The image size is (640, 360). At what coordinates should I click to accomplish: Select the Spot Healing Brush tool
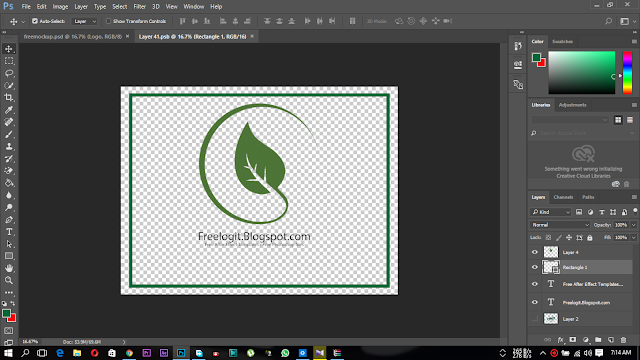click(9, 122)
